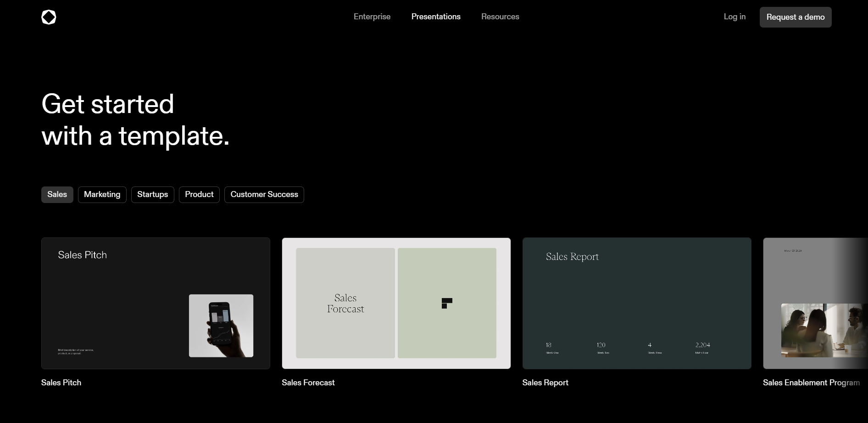The image size is (868, 423).
Task: Select the Sales category tab
Action: [x=57, y=195]
